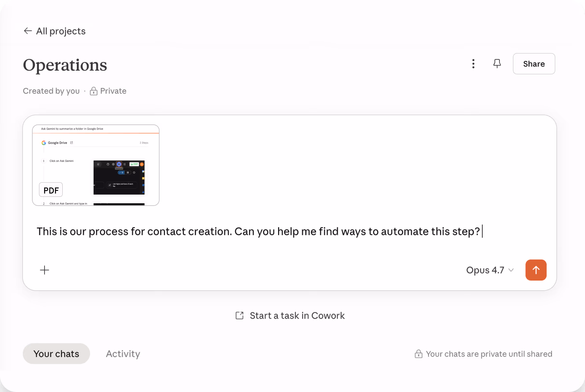
Task: Pin the project with the pin icon
Action: (497, 64)
